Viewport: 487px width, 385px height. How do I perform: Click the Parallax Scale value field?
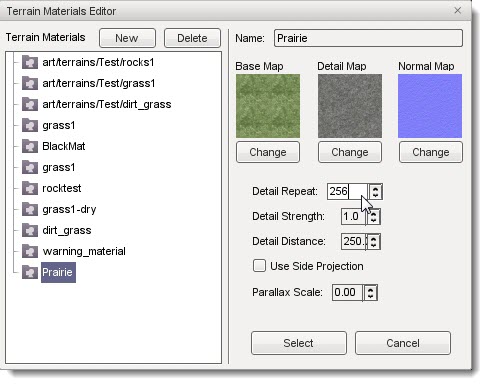[347, 292]
